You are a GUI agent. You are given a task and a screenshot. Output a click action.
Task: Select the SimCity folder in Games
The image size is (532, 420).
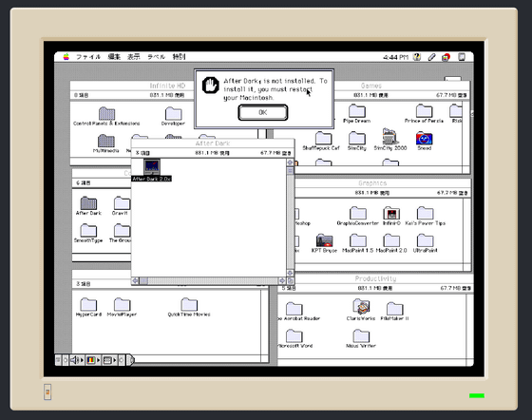tap(357, 141)
